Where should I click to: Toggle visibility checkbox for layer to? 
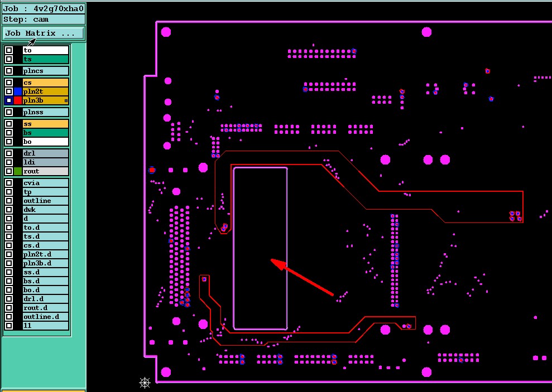pos(9,50)
